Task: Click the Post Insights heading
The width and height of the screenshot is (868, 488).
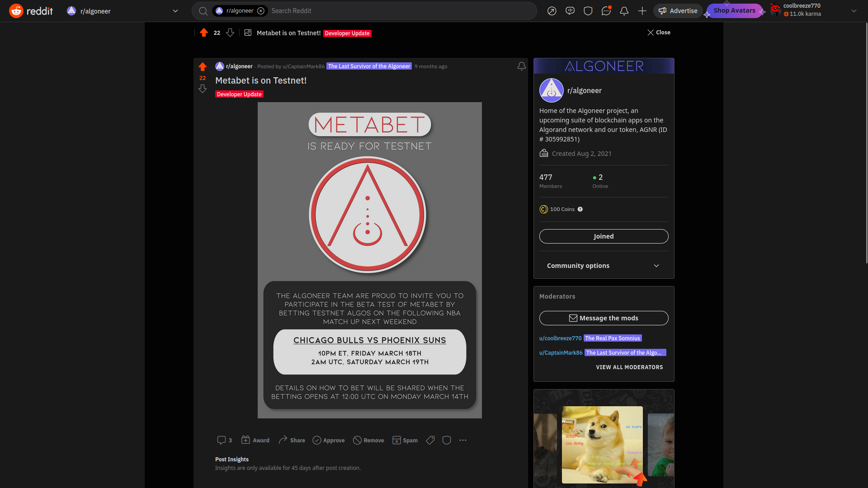Action: coord(232,459)
